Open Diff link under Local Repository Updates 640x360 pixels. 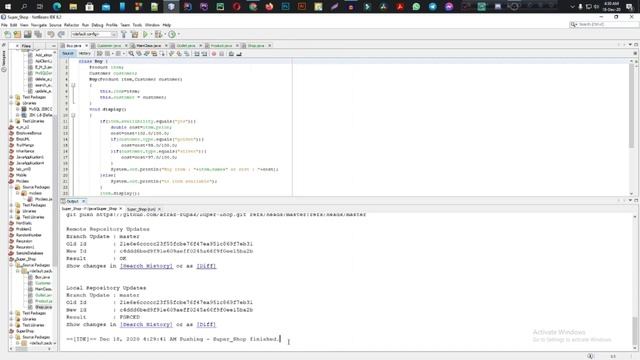coord(206,324)
